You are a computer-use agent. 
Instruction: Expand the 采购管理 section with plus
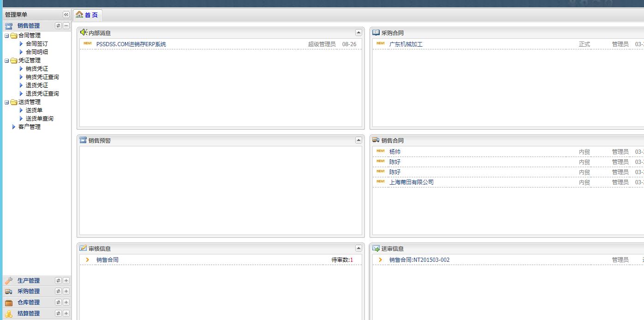66,291
